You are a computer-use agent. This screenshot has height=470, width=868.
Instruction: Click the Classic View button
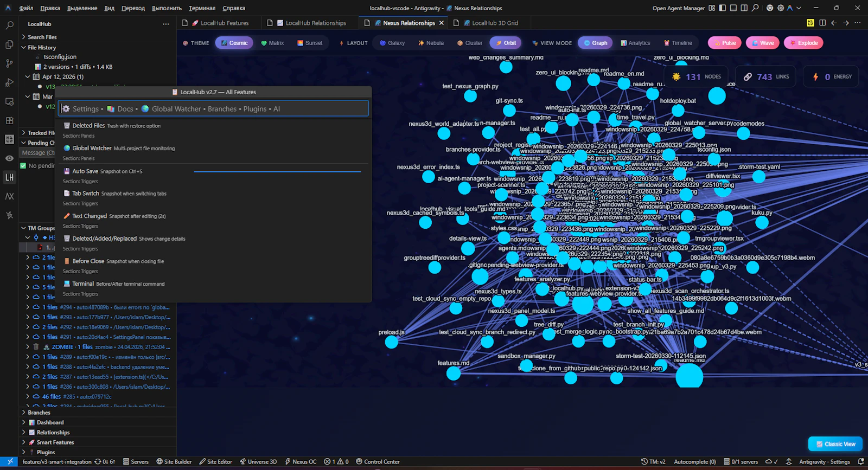click(x=835, y=444)
